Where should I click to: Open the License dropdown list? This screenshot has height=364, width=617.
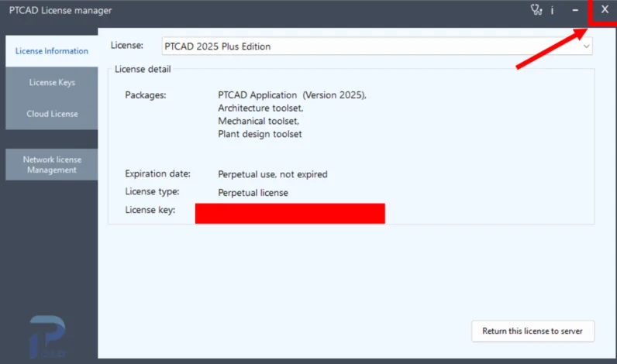point(377,46)
